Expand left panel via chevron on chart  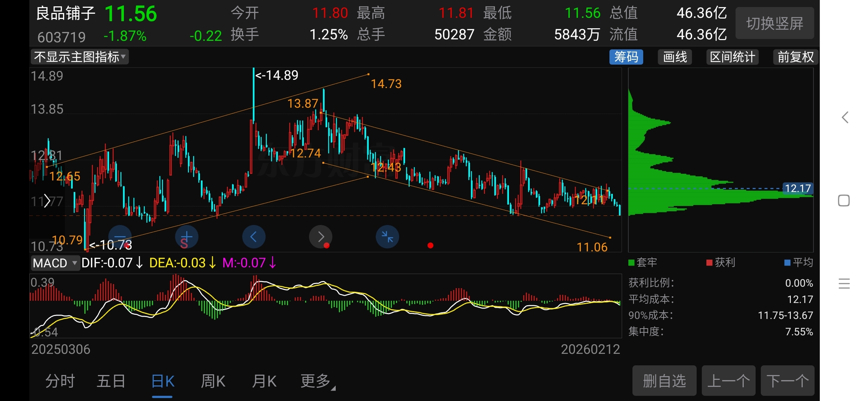coord(47,201)
